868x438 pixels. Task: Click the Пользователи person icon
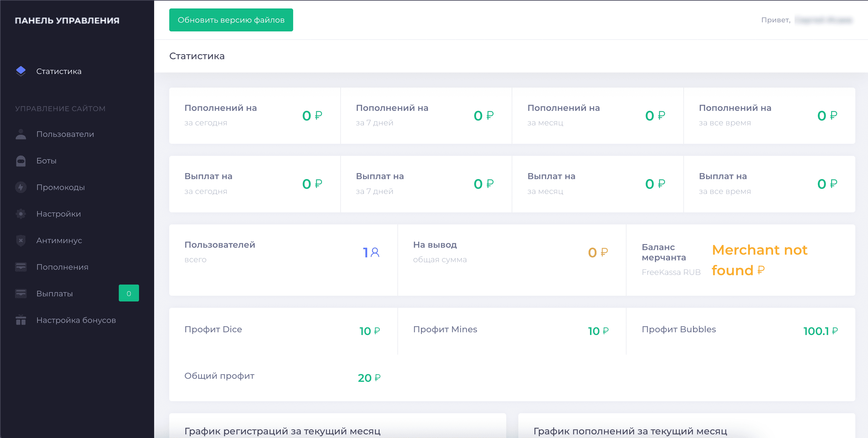coord(21,134)
